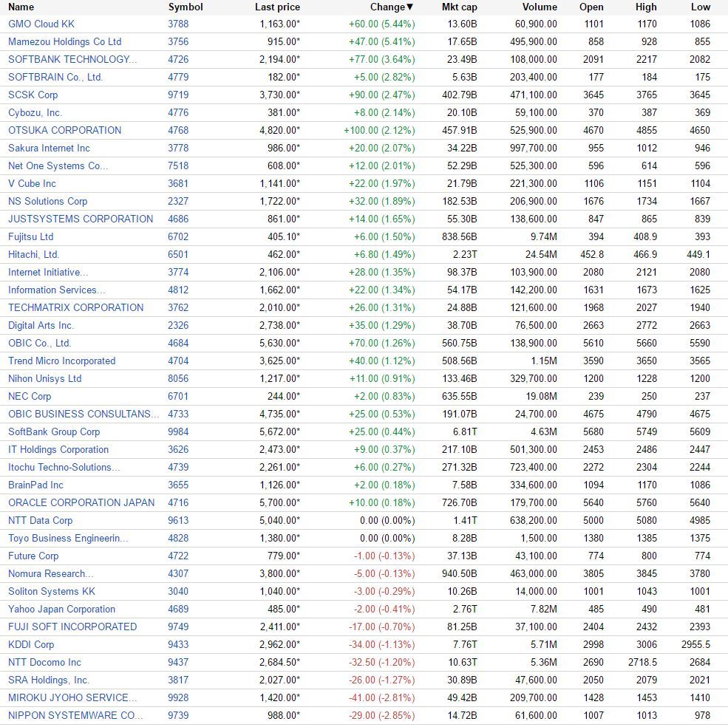Open the NTT Docomo Inc link
Screen dimensions: 728x727
pyautogui.click(x=44, y=663)
